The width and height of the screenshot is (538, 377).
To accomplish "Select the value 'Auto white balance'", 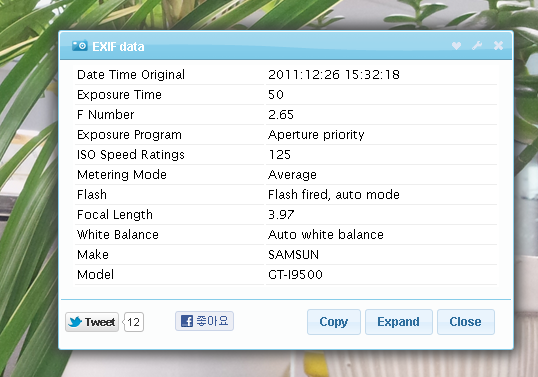I will pyautogui.click(x=326, y=235).
